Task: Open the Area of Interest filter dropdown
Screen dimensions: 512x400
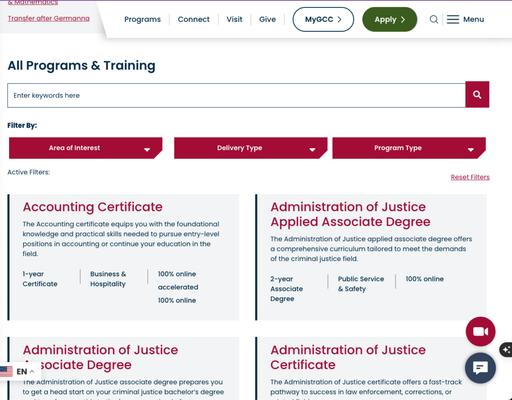Action: [x=85, y=148]
